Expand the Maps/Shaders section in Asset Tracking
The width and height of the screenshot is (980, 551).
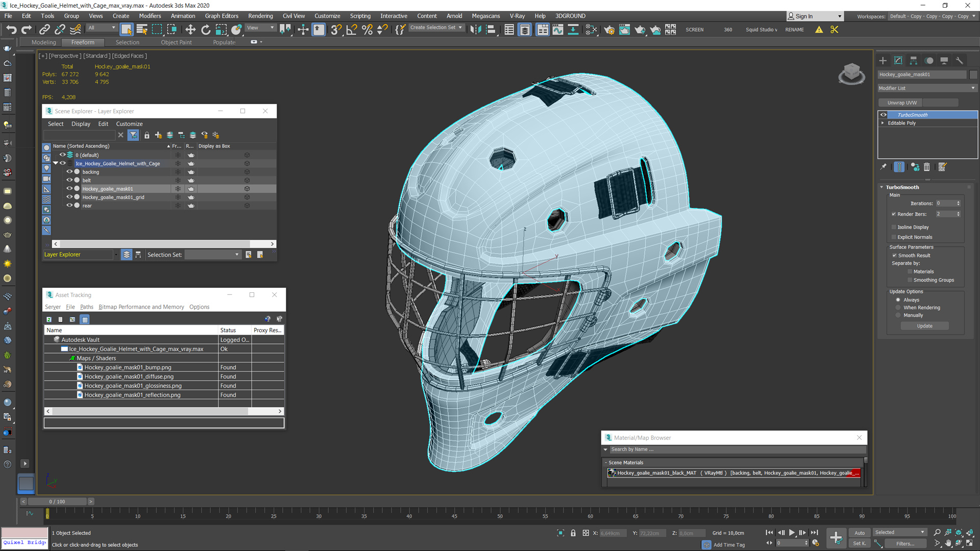coord(72,358)
